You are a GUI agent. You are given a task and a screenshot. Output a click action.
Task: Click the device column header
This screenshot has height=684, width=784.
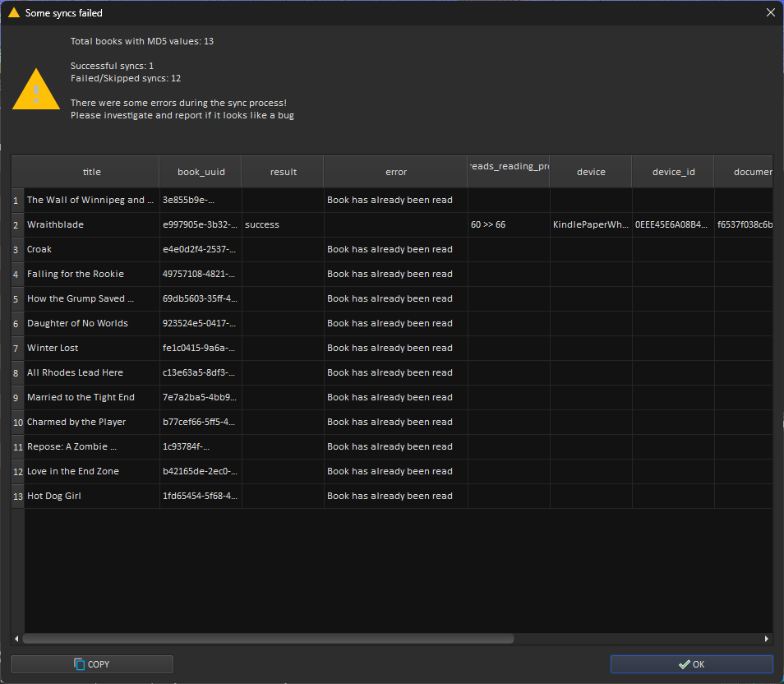tap(591, 172)
